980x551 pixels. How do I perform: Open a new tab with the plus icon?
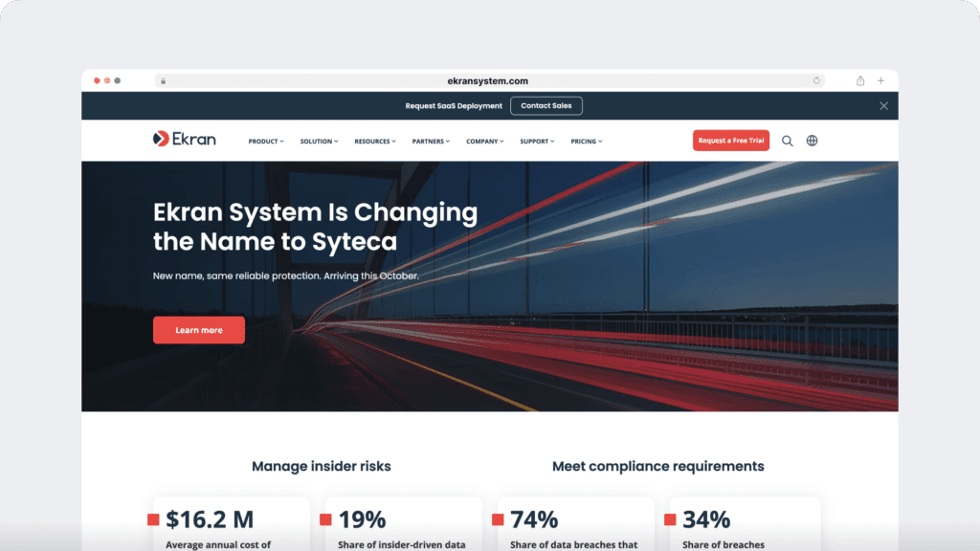click(881, 80)
